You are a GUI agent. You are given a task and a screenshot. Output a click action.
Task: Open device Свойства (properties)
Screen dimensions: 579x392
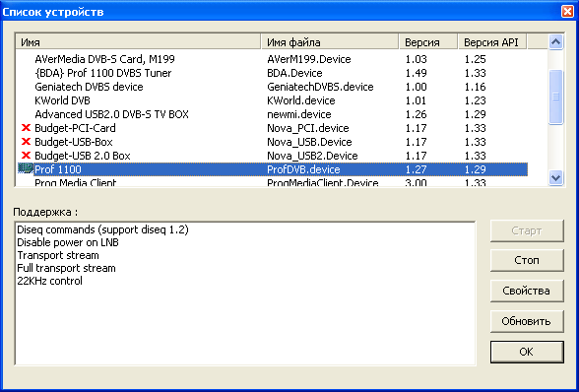coord(527,291)
